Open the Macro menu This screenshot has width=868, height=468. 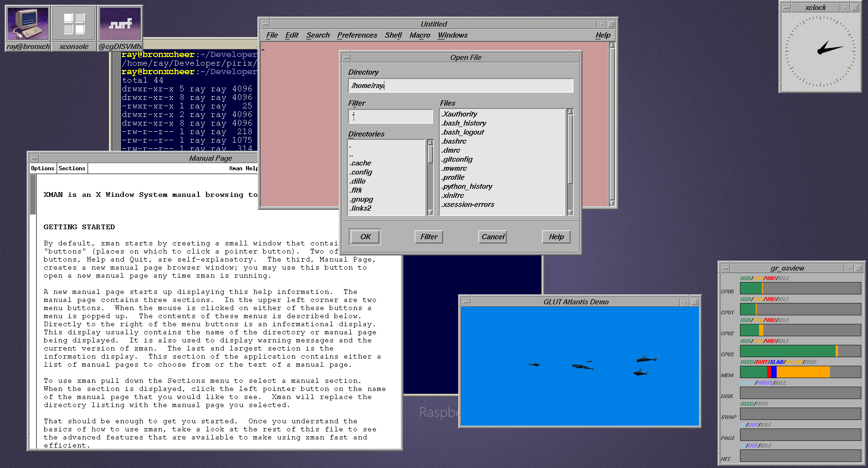[x=420, y=35]
